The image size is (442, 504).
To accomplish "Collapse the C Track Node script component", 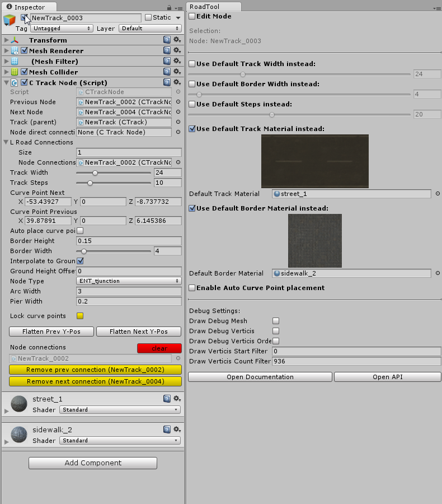I will pyautogui.click(x=6, y=83).
